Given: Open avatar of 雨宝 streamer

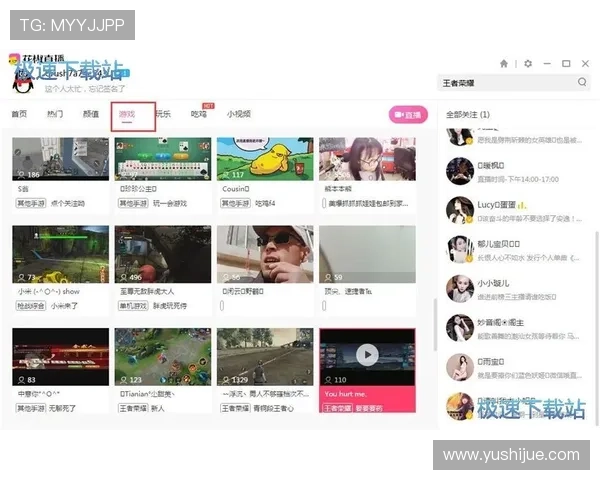Looking at the screenshot, I should pyautogui.click(x=460, y=367).
